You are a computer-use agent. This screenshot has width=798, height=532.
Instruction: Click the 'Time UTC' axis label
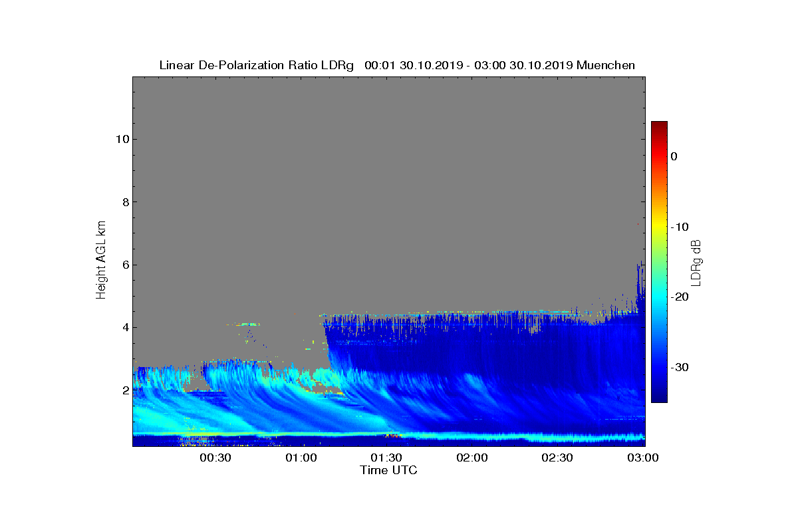[389, 470]
